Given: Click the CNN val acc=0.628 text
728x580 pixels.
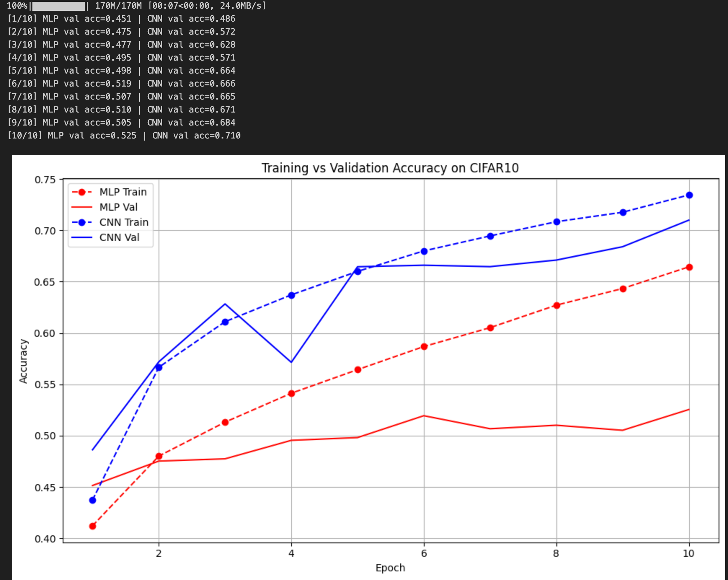Looking at the screenshot, I should [x=191, y=45].
